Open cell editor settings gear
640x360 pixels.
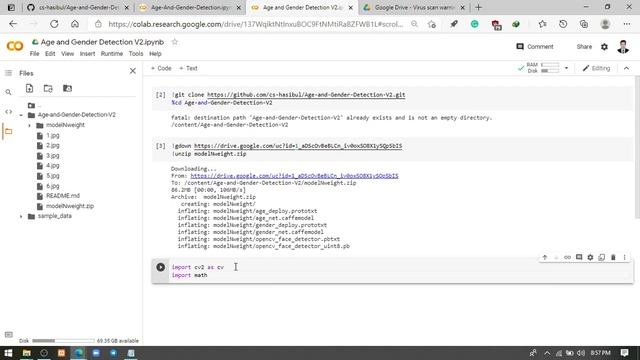pos(590,258)
